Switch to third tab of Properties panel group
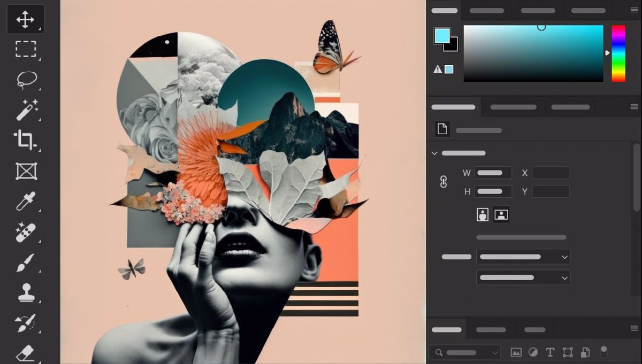642x364 pixels. (570, 107)
